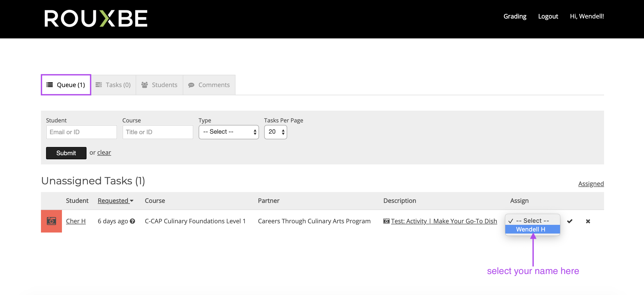Open the Type select dropdown
This screenshot has width=644, height=295.
click(x=229, y=132)
